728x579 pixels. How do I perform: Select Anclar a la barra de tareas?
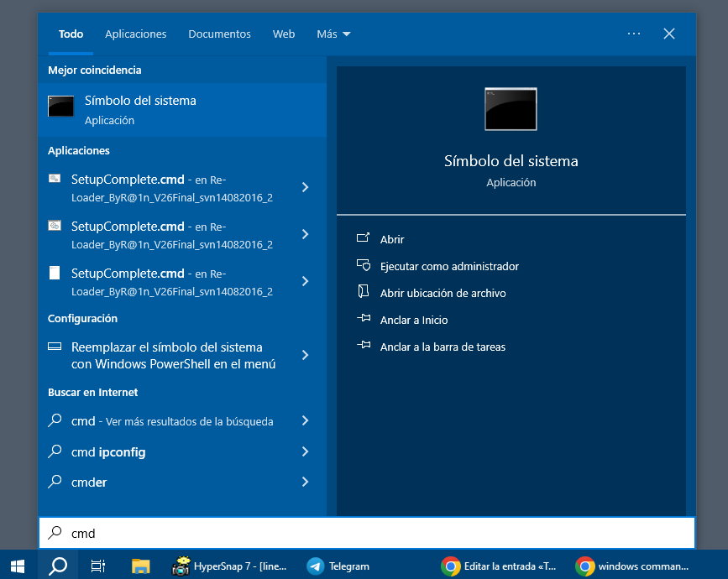(x=443, y=347)
